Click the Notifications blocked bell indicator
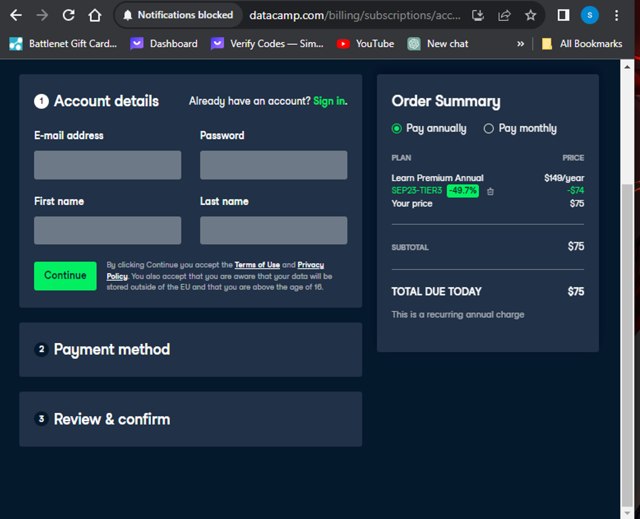The height and width of the screenshot is (519, 640). (178, 15)
